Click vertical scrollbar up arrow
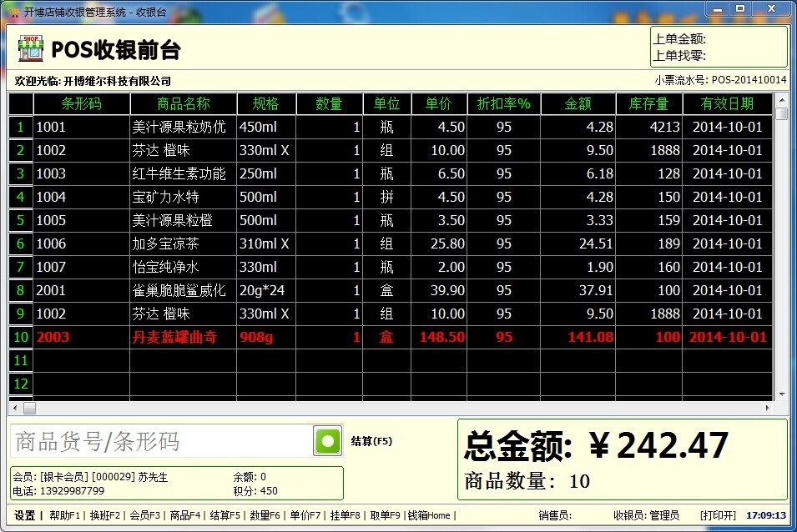This screenshot has width=797, height=532. pyautogui.click(x=782, y=100)
